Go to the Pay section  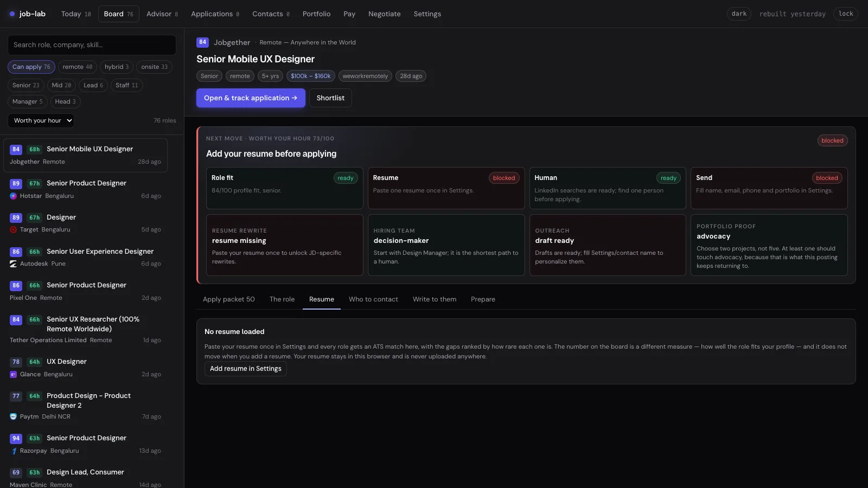(x=349, y=14)
